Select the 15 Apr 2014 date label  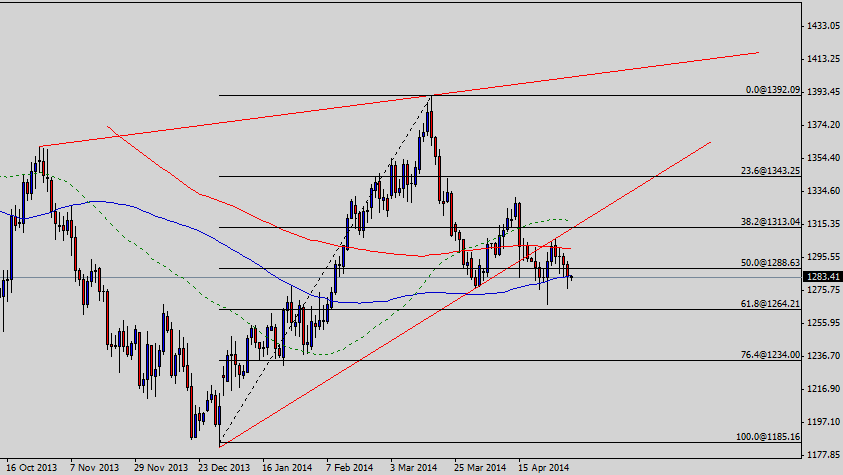[544, 467]
